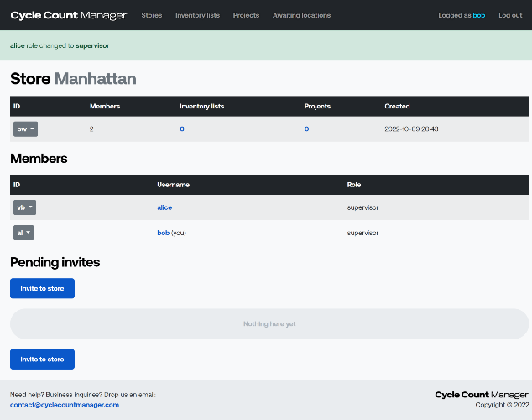Expand the vb member ID dropdown

(25, 207)
